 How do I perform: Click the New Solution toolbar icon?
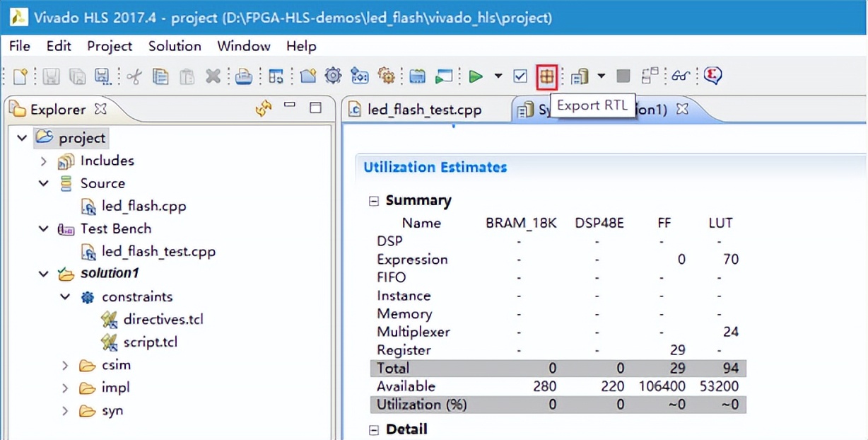[360, 76]
